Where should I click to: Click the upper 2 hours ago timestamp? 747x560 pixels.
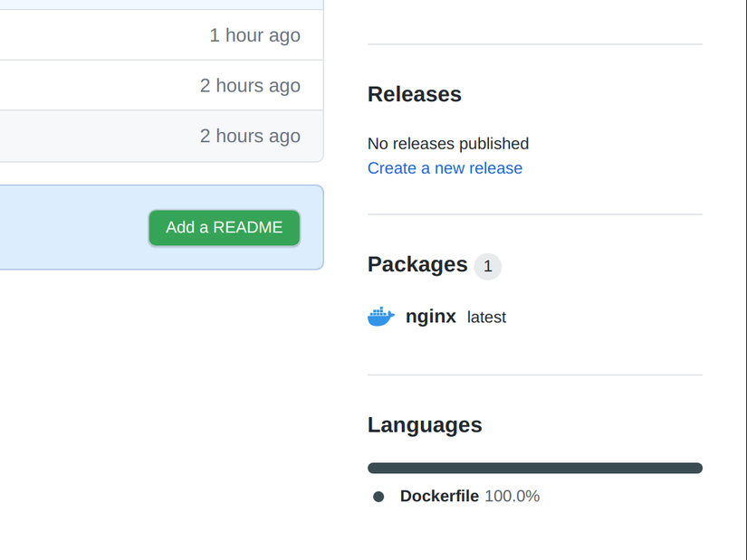coord(250,86)
